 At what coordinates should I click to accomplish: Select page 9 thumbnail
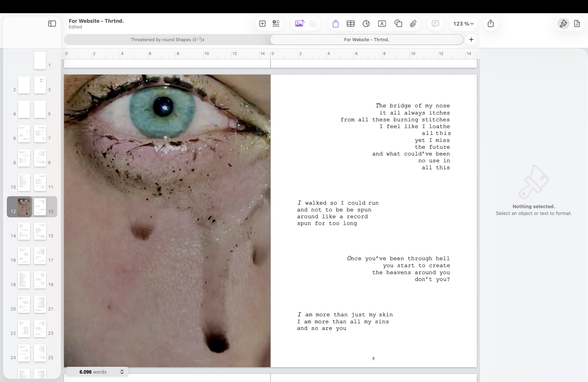pos(40,158)
